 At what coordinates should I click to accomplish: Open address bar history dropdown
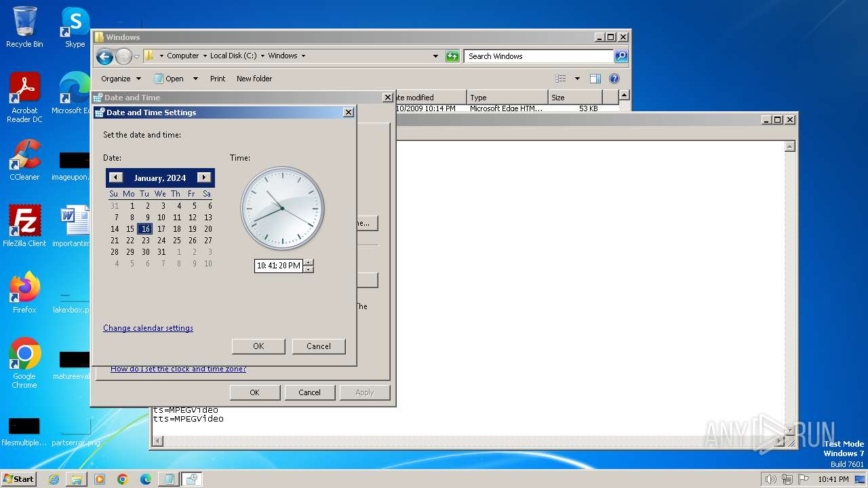(x=435, y=56)
